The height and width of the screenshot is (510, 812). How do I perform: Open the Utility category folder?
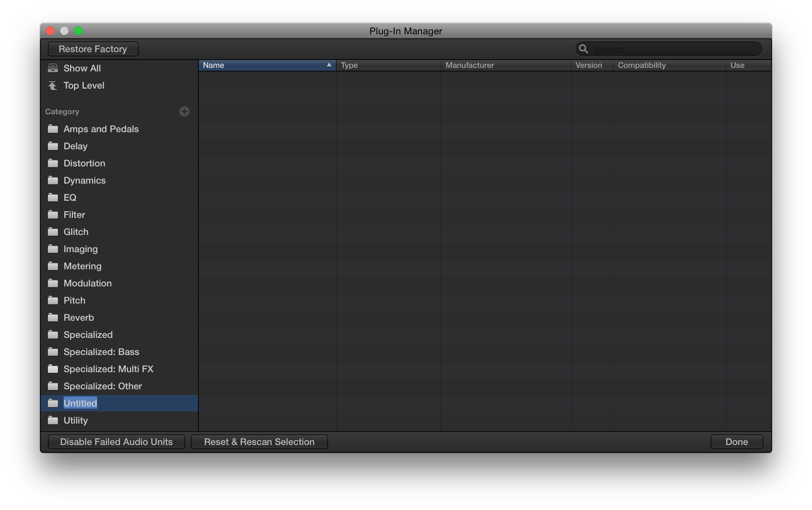click(75, 420)
